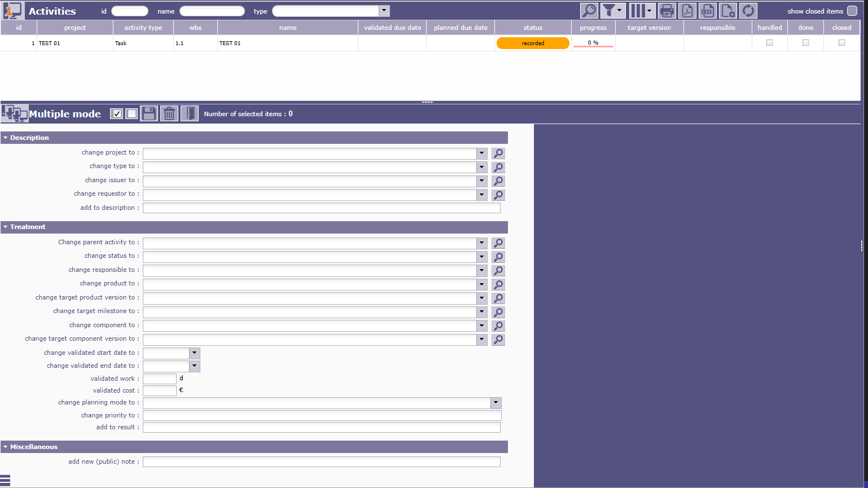Screen dimensions: 868x488
Task: Click the select all checkbox in Multiple mode
Action: tap(117, 114)
